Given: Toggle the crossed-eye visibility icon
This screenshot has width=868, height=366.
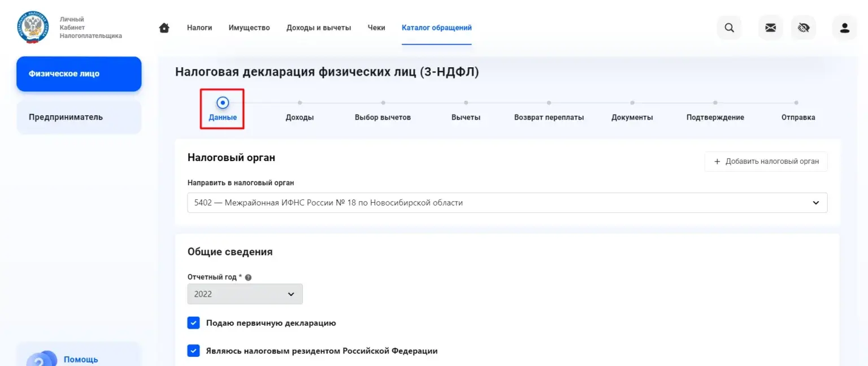Looking at the screenshot, I should 804,28.
